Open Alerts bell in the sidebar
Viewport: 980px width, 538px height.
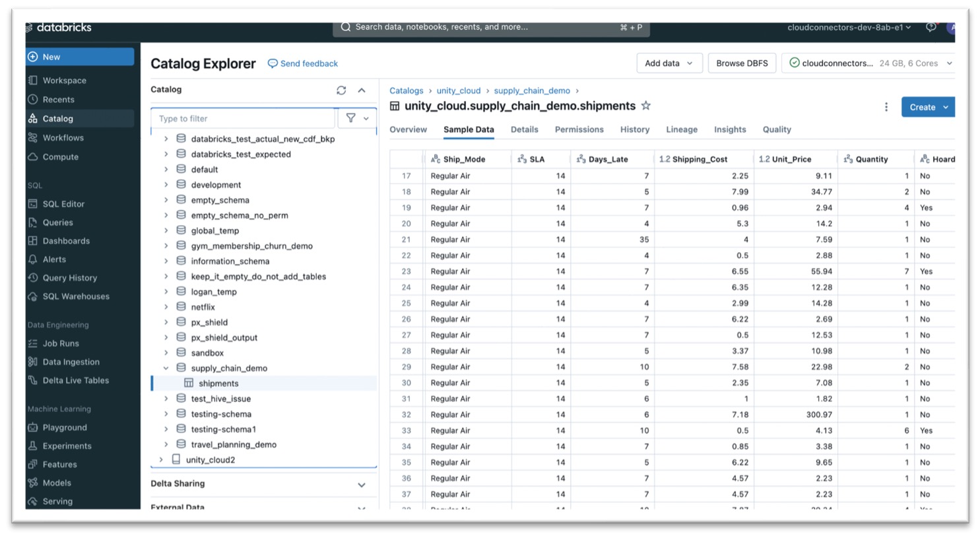[32, 259]
